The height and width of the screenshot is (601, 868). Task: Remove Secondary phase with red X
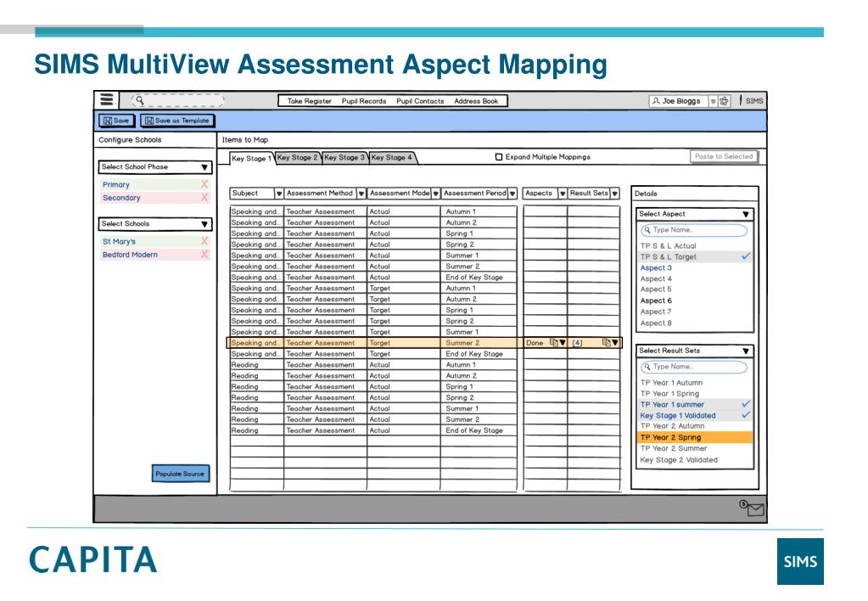[x=204, y=198]
